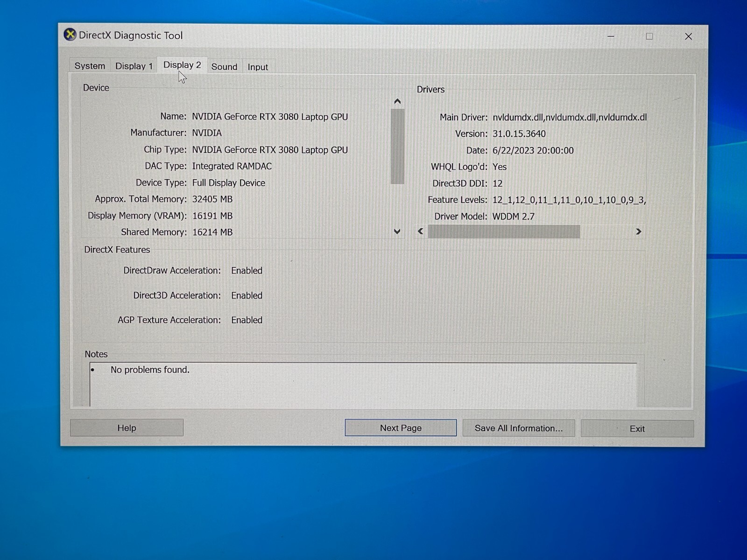Image resolution: width=747 pixels, height=560 pixels.
Task: Click the 16191 MB VRAM value
Action: pos(212,216)
